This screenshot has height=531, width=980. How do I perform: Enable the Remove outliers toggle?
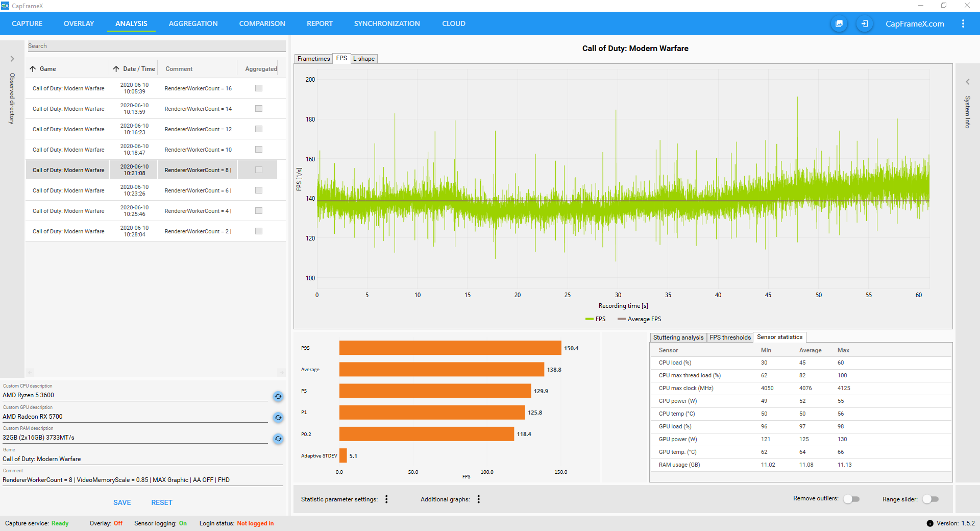point(851,499)
